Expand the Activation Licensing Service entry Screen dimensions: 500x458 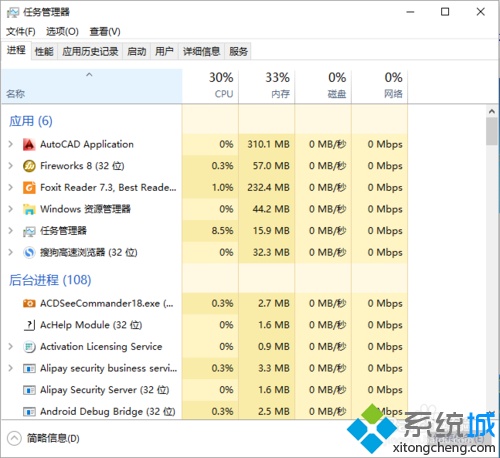[11, 346]
